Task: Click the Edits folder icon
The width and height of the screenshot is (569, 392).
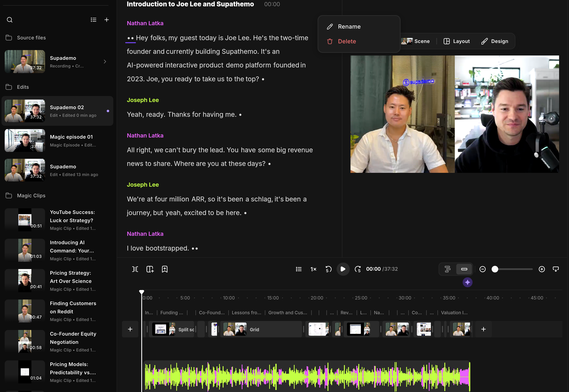Action: 9,87
